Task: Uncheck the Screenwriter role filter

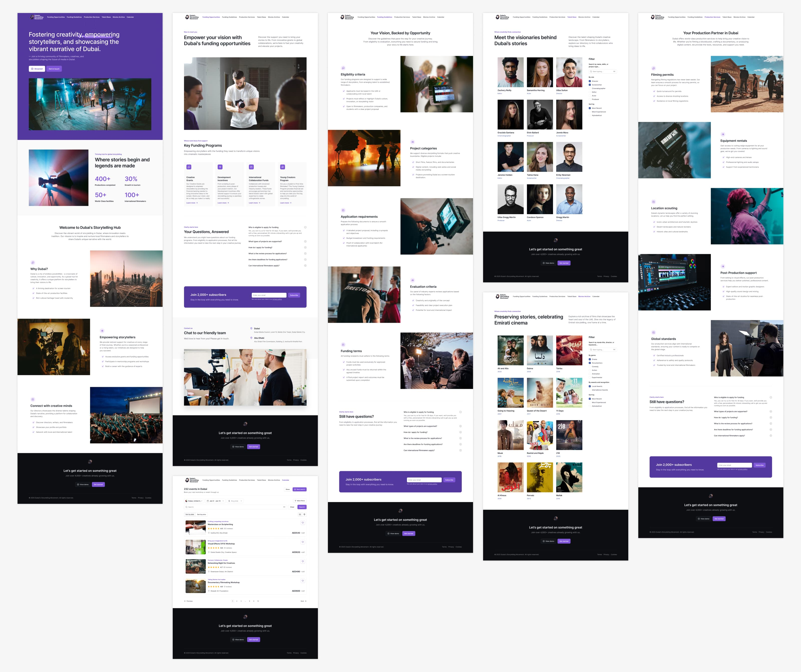Action: coord(590,85)
